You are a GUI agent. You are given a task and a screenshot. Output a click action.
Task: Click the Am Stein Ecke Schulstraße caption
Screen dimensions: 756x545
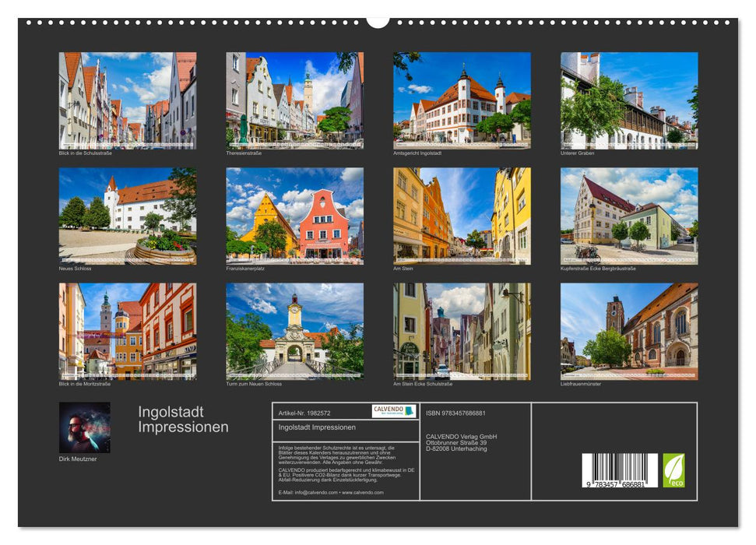(x=424, y=383)
